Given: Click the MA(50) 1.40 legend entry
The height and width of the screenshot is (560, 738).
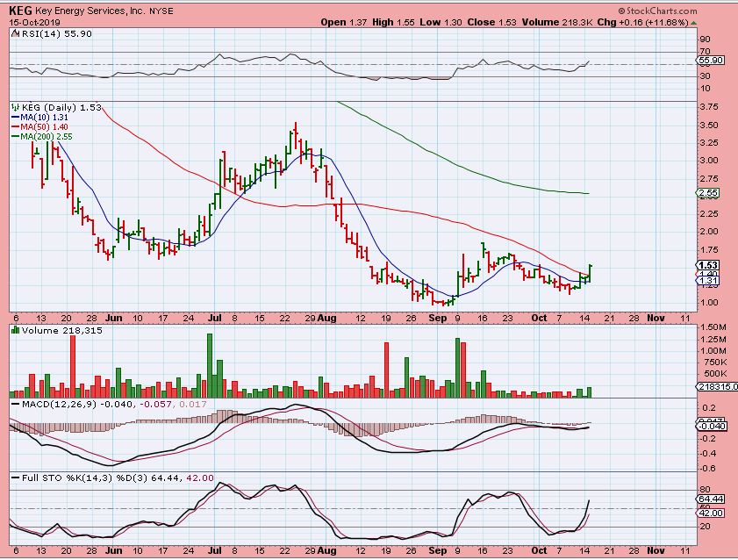Looking at the screenshot, I should (39, 127).
